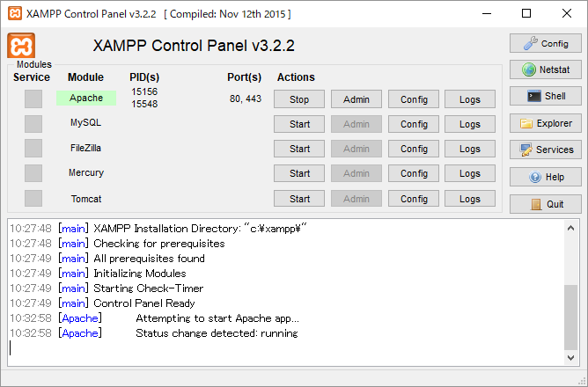Launch the Shell terminal
This screenshot has width=588, height=387.
(545, 97)
